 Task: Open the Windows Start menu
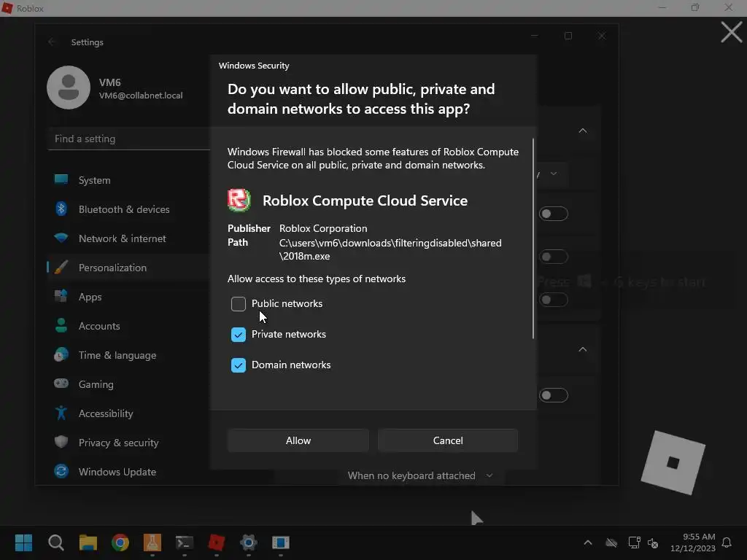(x=23, y=542)
